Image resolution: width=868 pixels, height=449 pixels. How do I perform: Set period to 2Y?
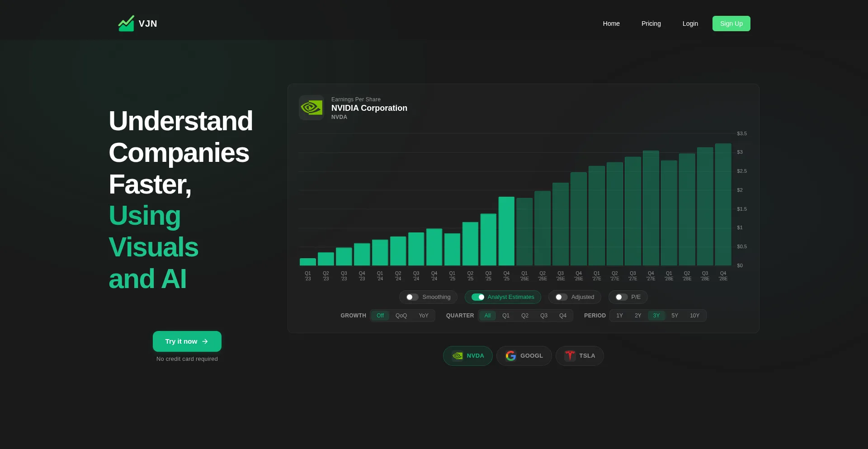pos(638,316)
